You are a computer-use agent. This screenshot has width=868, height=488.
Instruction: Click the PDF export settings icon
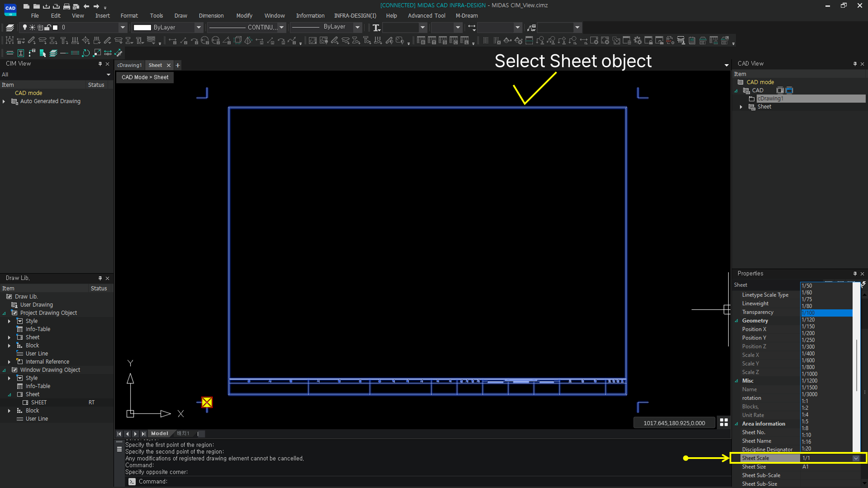point(670,40)
